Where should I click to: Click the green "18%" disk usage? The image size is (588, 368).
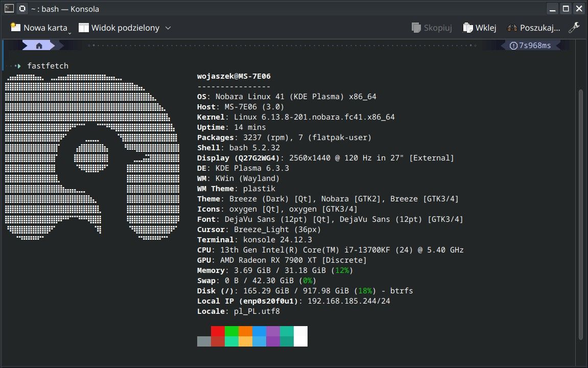click(x=365, y=291)
